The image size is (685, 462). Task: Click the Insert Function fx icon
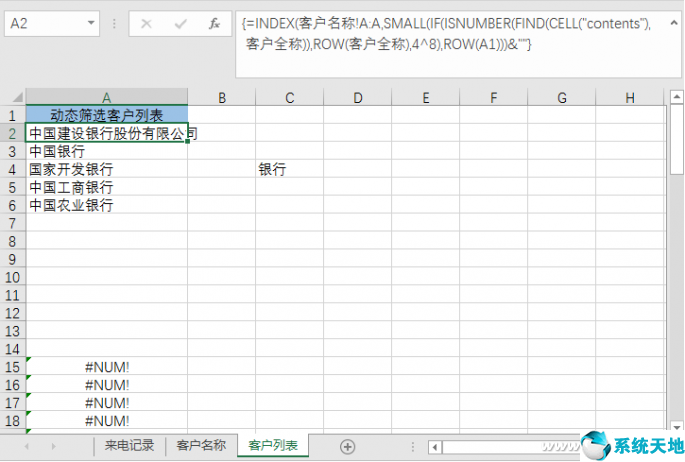tap(214, 23)
